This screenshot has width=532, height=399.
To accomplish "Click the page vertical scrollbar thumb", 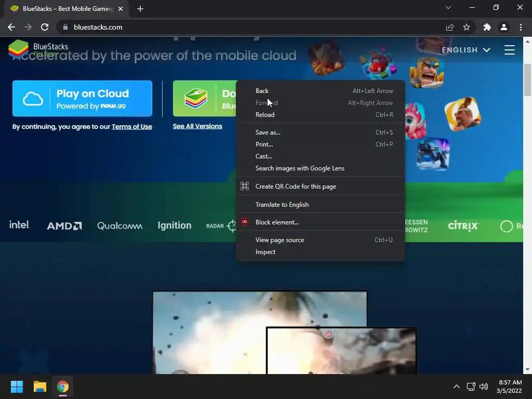I will 527,79.
